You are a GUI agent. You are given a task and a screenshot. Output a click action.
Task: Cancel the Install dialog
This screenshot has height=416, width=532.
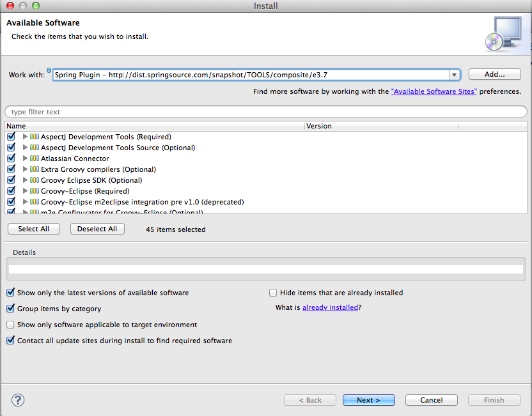pyautogui.click(x=431, y=400)
